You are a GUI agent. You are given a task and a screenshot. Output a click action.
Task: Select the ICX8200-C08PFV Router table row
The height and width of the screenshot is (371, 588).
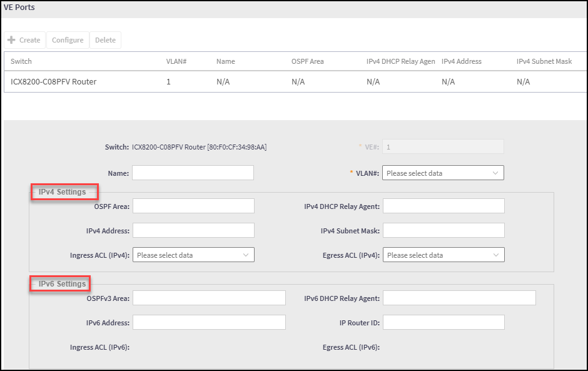(x=295, y=81)
